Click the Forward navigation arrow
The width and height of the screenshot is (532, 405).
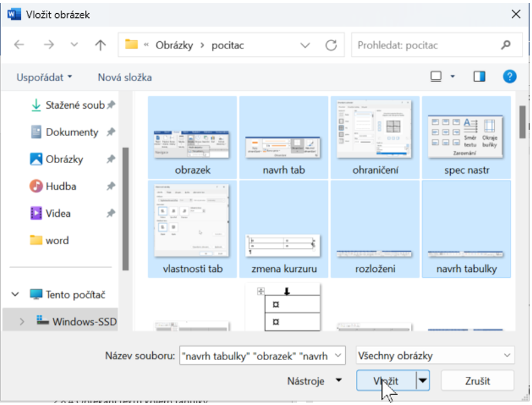click(49, 45)
